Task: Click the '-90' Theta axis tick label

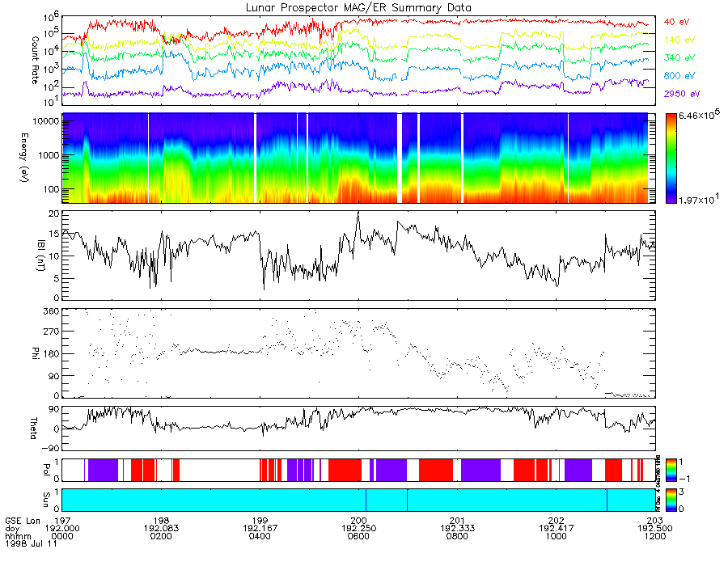Action: click(50, 448)
